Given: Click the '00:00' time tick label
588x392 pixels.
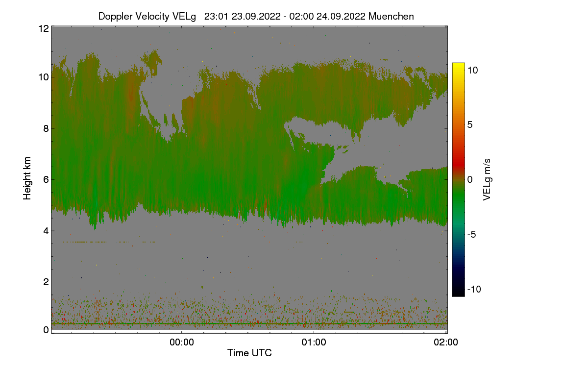Looking at the screenshot, I should 182,342.
